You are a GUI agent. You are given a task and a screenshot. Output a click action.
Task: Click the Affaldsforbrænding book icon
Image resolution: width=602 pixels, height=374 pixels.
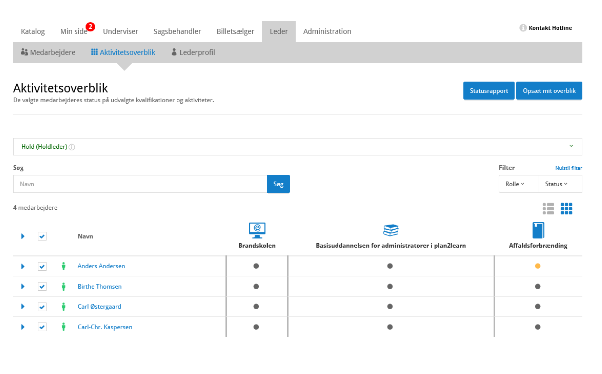(538, 230)
